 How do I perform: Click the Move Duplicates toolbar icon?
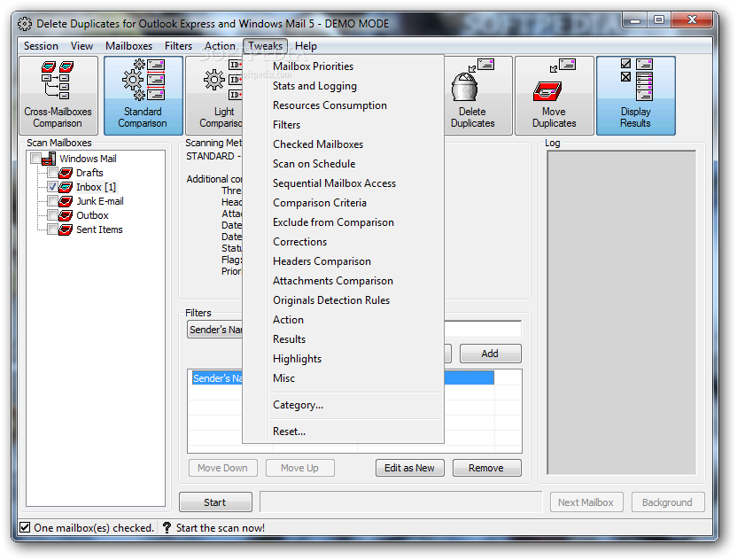[x=555, y=96]
